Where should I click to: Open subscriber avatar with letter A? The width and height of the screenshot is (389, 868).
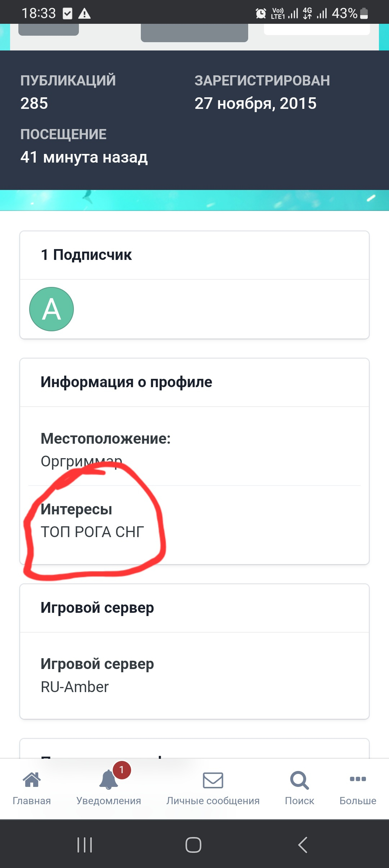point(52,309)
